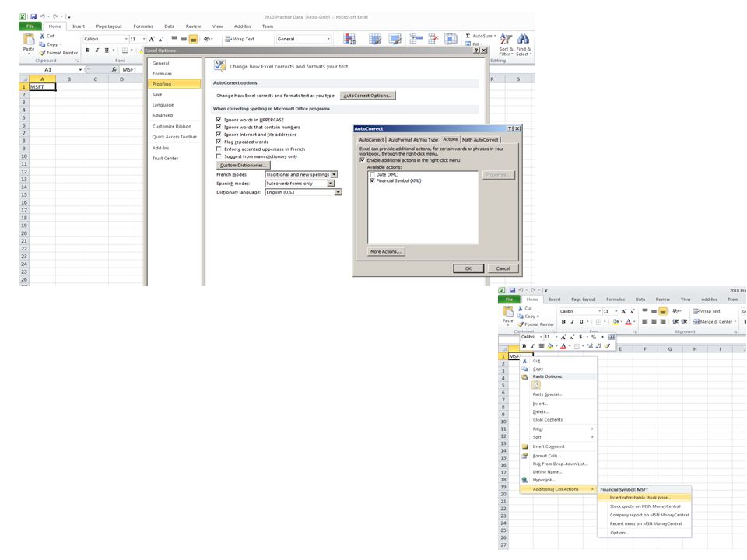Click OK in AutoCorrect dialog
The width and height of the screenshot is (747, 560).
pos(468,268)
